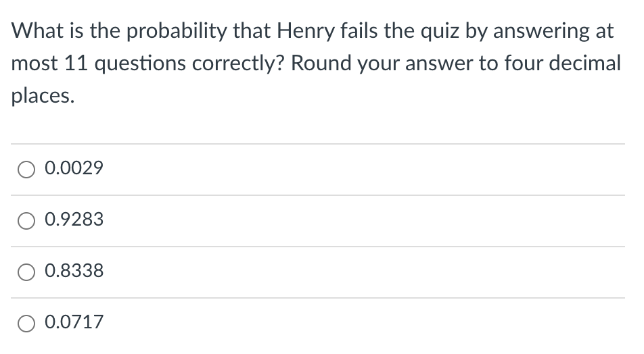This screenshot has height=354, width=644.
Task: Select the 0.0029 radio button
Action: pos(26,170)
